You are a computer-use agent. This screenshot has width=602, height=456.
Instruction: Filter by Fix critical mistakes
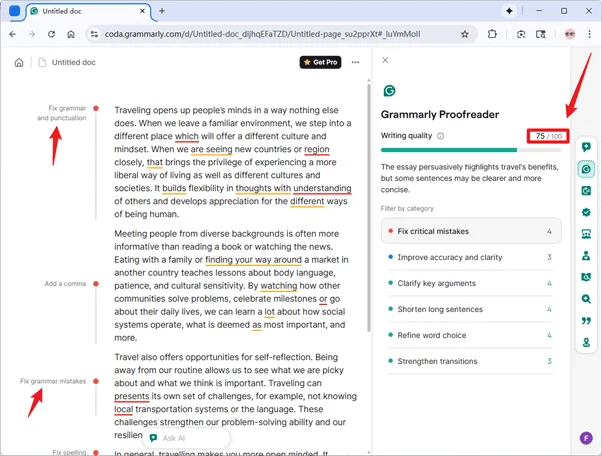coord(471,231)
